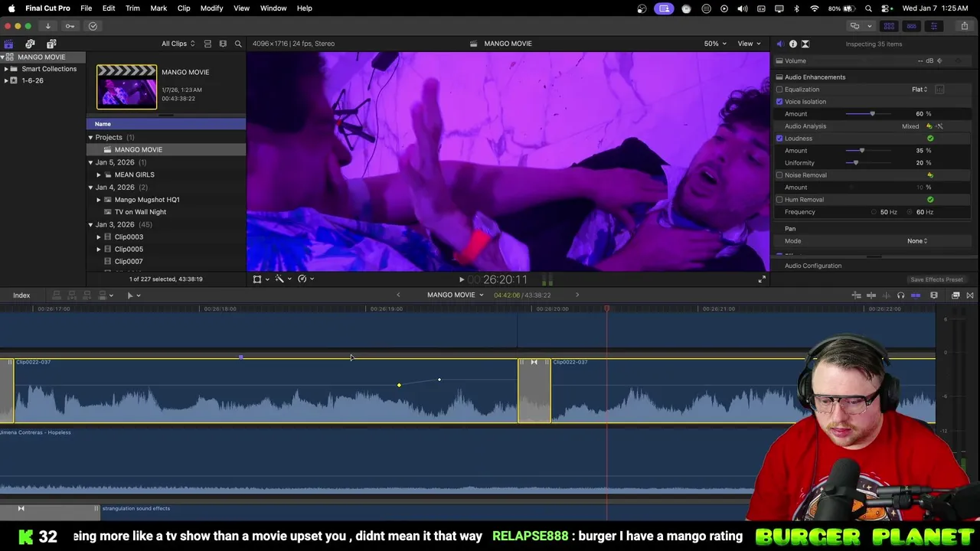Click Save Effects Preset button

(936, 280)
